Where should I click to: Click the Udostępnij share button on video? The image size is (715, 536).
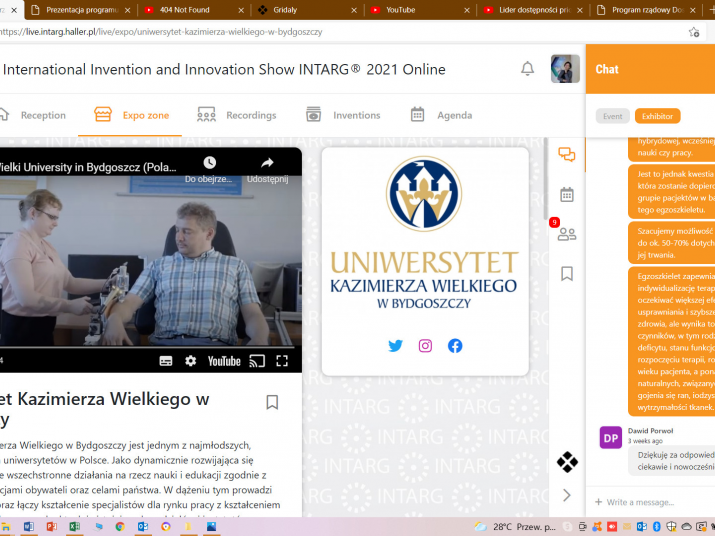tap(267, 169)
